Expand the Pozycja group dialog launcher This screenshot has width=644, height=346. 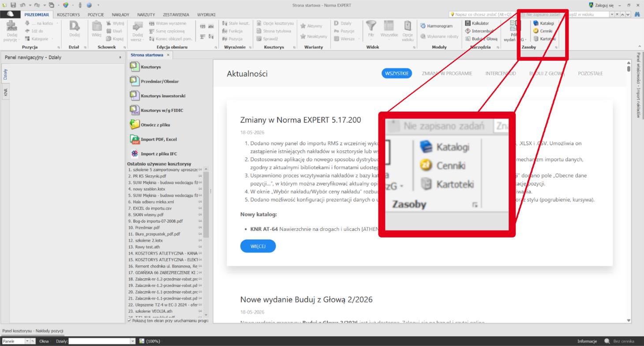(x=59, y=47)
